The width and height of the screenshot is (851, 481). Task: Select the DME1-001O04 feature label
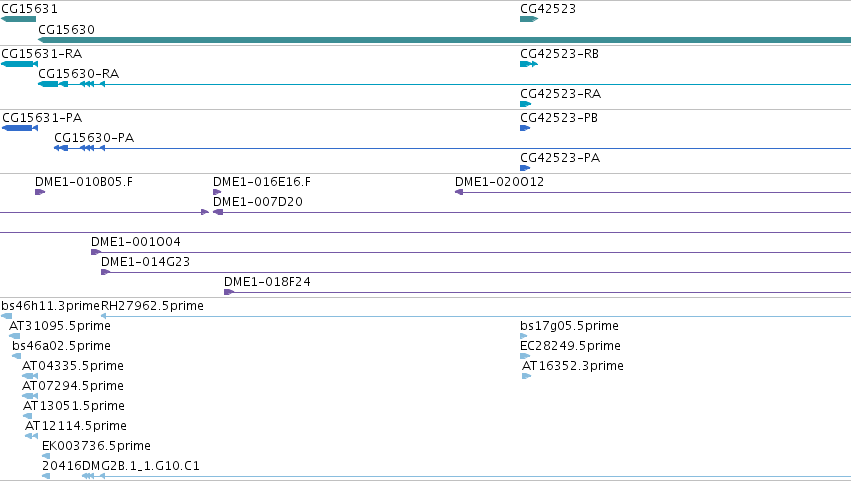pyautogui.click(x=136, y=242)
